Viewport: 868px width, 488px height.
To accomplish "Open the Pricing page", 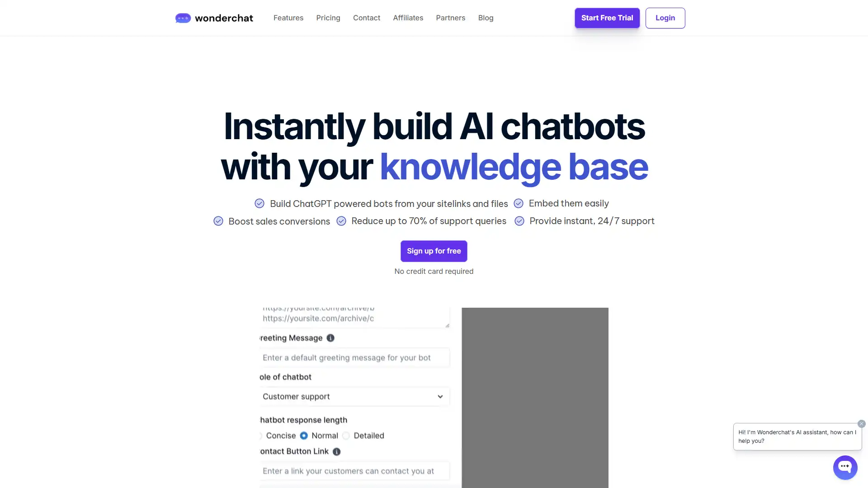I will pyautogui.click(x=328, y=18).
